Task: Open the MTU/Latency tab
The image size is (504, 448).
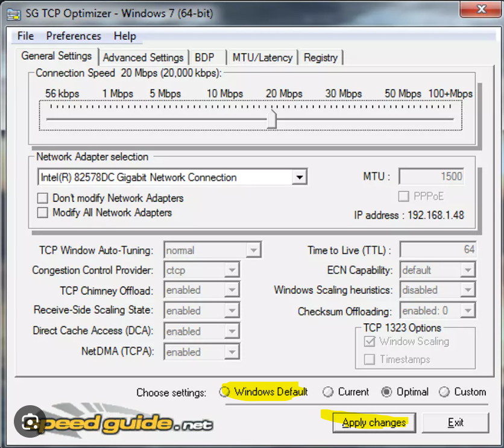Action: (263, 57)
